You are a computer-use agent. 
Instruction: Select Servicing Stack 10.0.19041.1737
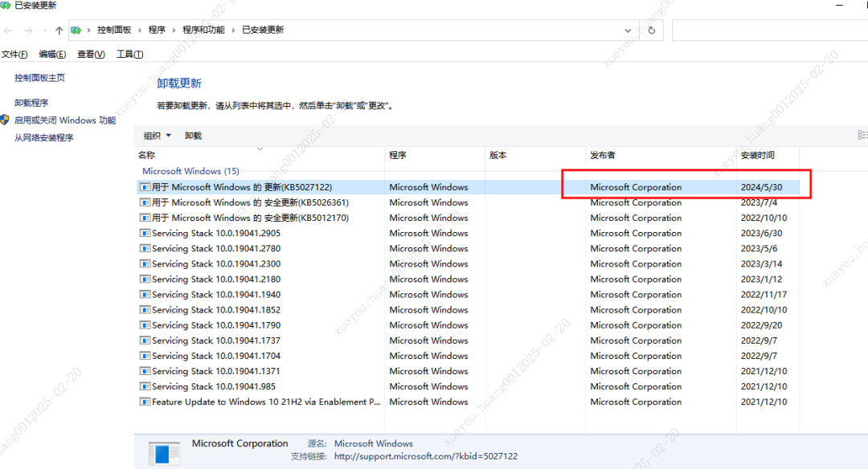pyautogui.click(x=468, y=341)
